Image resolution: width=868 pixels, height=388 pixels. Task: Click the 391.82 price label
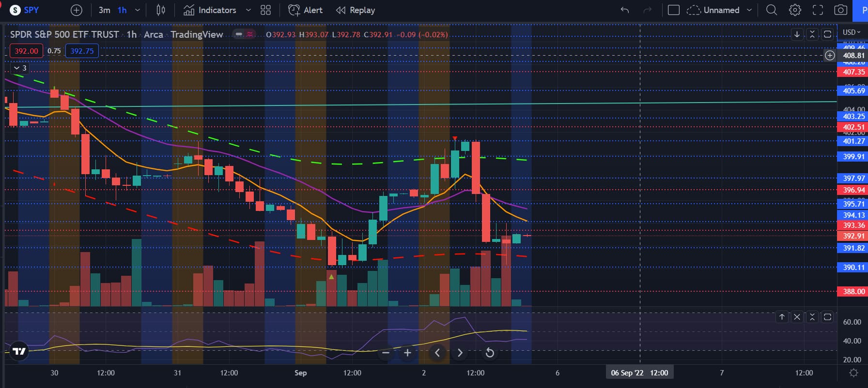click(x=853, y=248)
